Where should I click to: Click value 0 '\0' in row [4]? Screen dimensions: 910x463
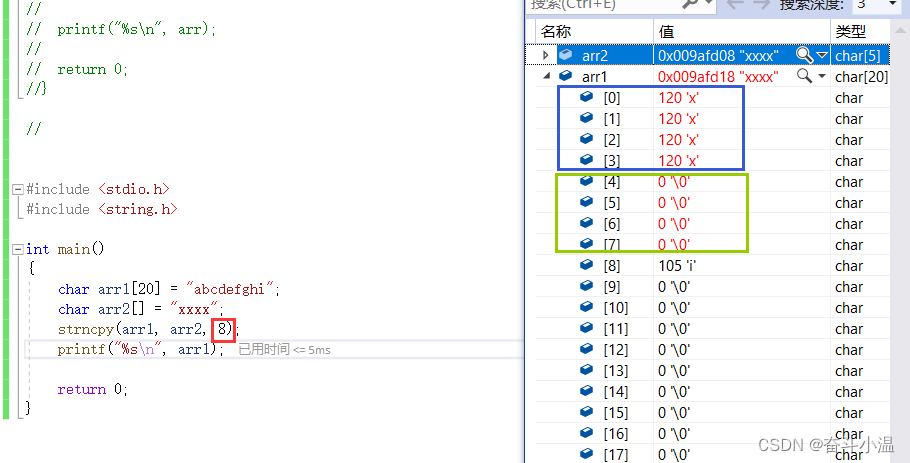pos(674,182)
